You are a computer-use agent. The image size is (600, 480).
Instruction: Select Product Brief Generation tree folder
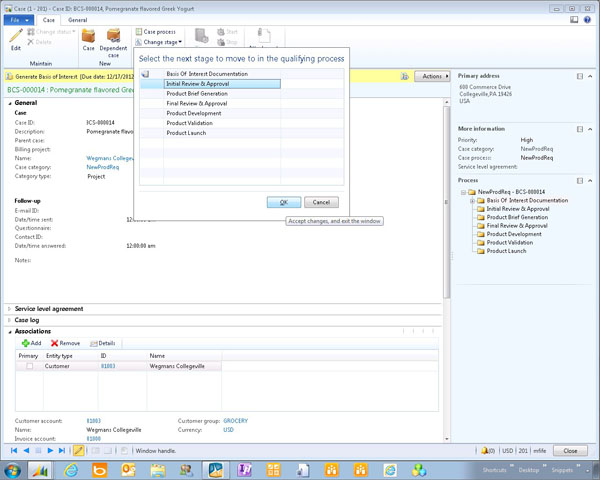coord(513,217)
